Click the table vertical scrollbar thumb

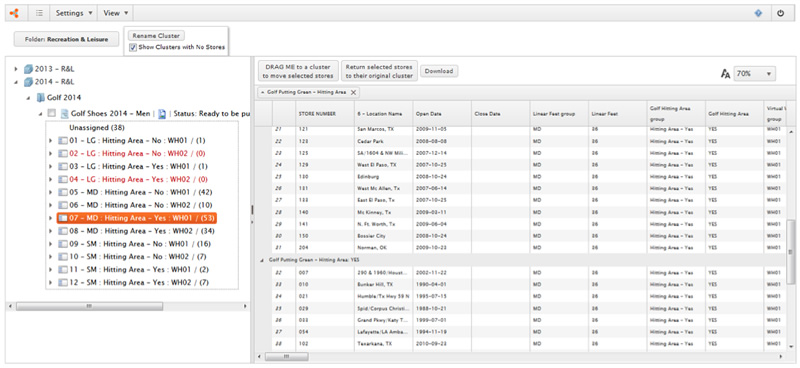791,252
